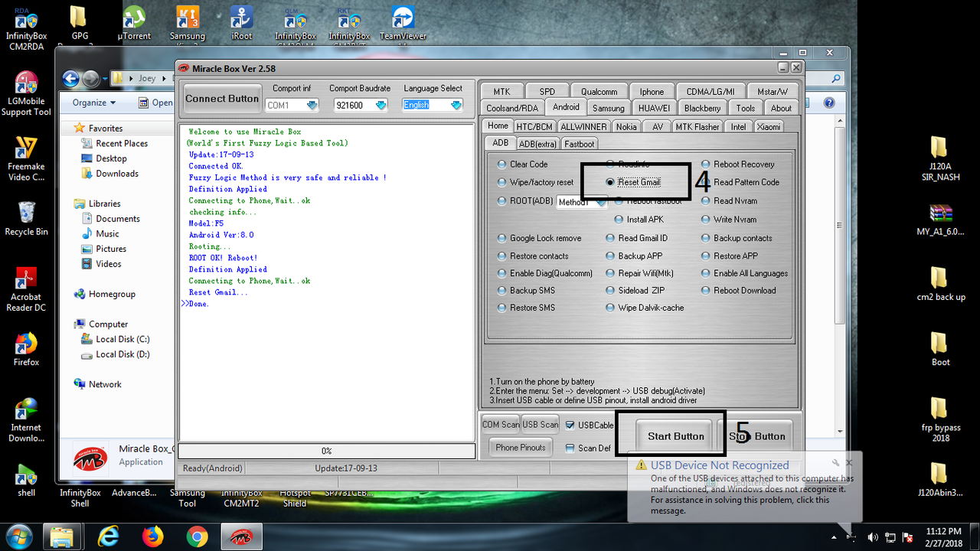Screen dimensions: 980x551
Task: Open the ADB(extra) sub-tab
Action: pos(537,143)
